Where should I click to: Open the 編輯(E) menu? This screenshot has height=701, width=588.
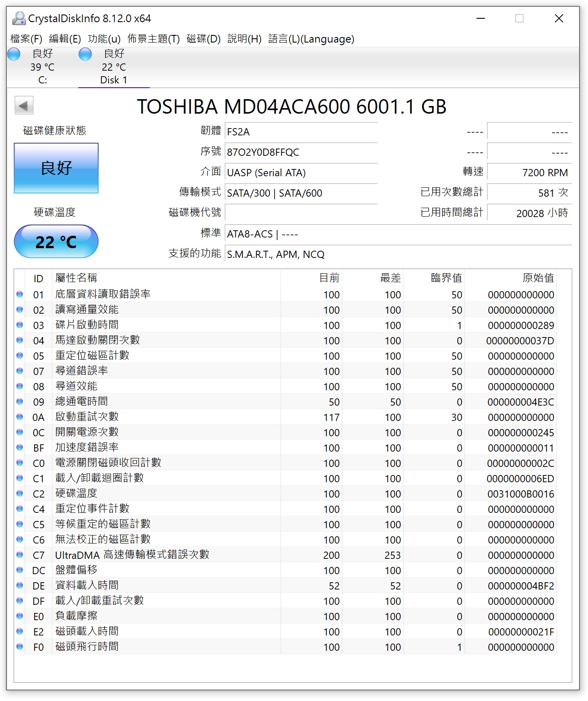pos(65,39)
